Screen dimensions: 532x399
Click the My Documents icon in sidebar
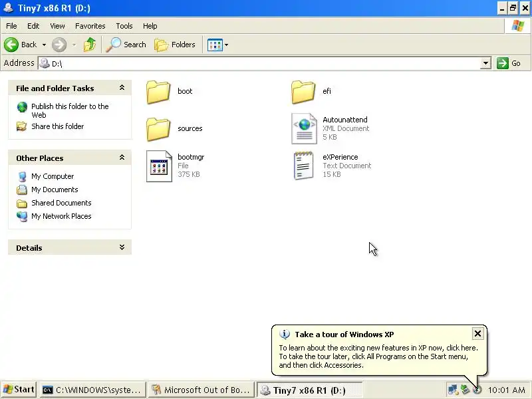[x=22, y=190]
